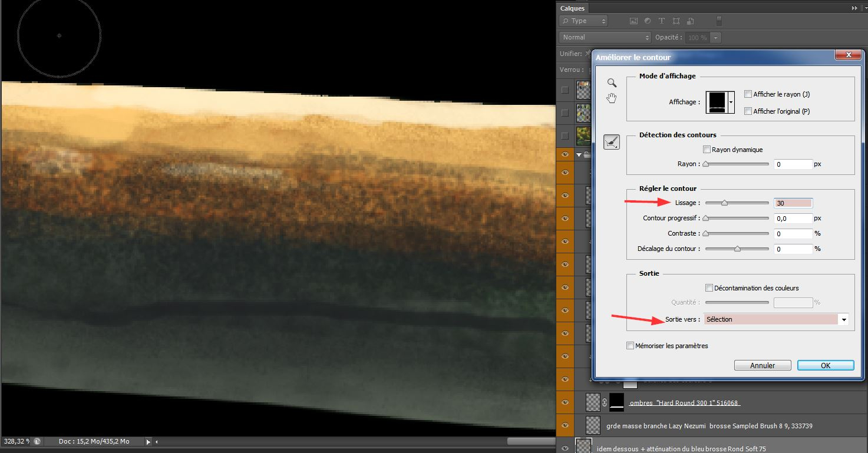Open the Normal blend mode dropdown

(605, 37)
